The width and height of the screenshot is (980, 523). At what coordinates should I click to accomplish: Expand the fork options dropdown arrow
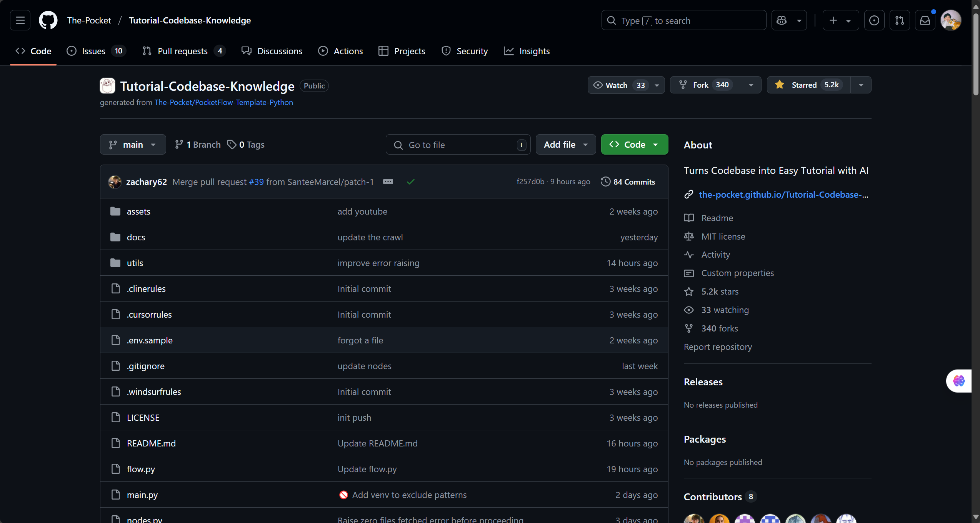tap(751, 85)
